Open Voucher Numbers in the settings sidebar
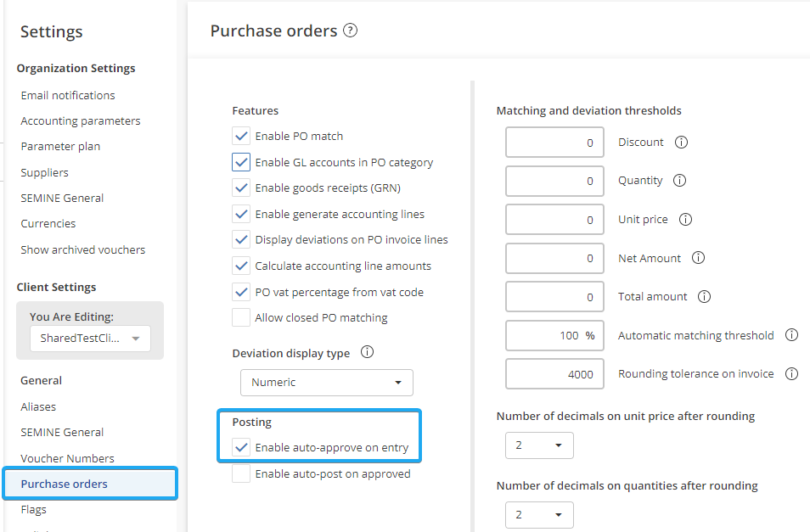This screenshot has height=532, width=810. tap(67, 458)
